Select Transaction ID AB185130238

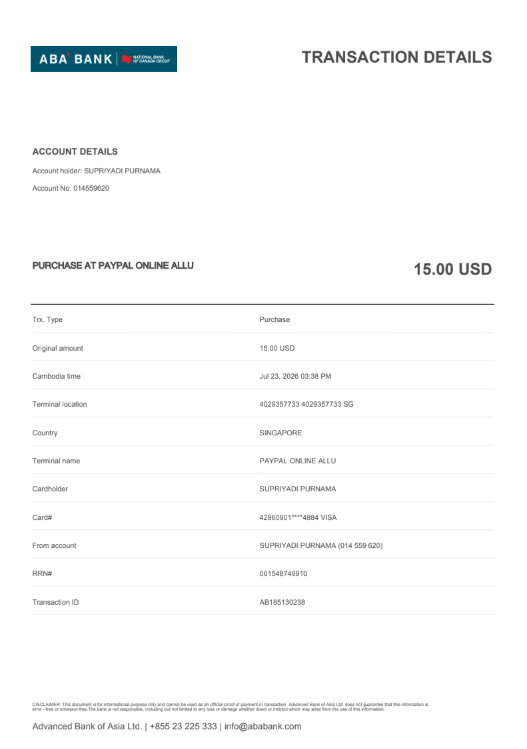coord(282,602)
